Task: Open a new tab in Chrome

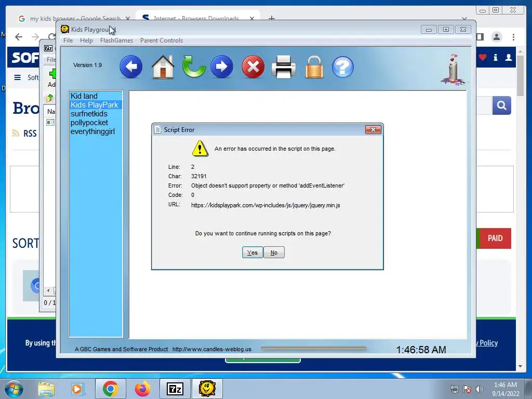Action: tap(271, 18)
